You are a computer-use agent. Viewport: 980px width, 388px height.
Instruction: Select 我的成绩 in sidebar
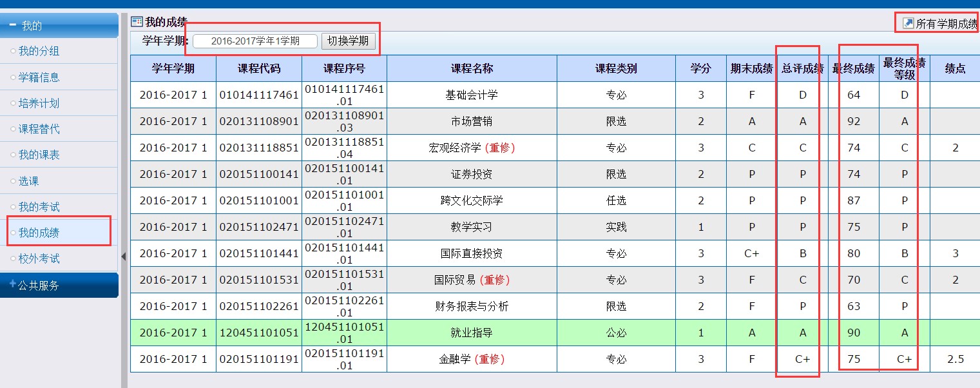tap(39, 233)
